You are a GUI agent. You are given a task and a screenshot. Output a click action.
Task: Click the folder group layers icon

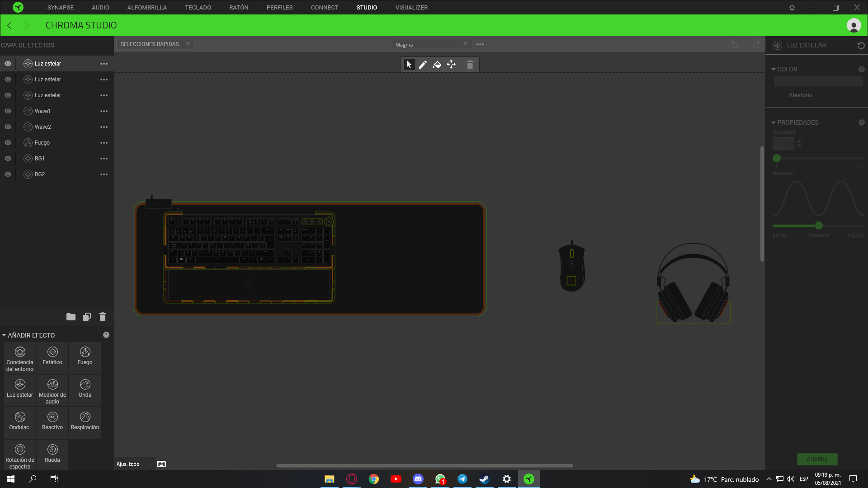point(71,317)
